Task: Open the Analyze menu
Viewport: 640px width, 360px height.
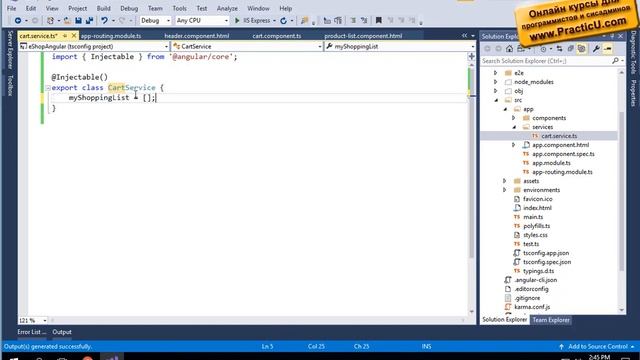Action: pyautogui.click(x=227, y=8)
